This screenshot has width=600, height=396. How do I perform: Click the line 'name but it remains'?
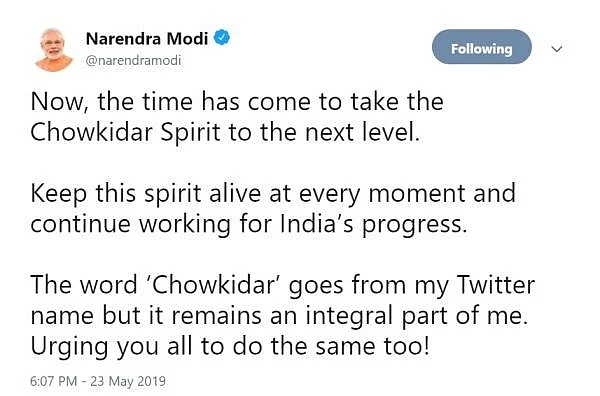279,316
